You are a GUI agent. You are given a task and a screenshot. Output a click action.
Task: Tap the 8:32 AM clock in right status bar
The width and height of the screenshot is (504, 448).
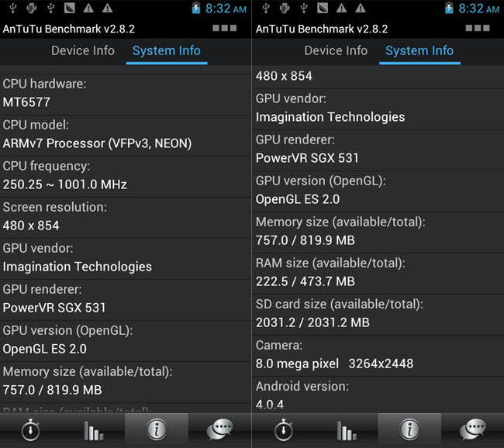[479, 9]
